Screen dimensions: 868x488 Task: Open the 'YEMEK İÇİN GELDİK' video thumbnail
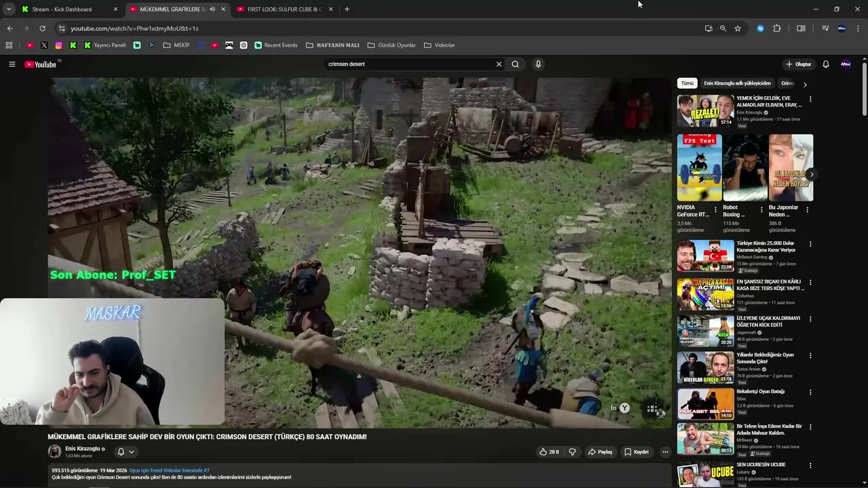click(x=705, y=110)
